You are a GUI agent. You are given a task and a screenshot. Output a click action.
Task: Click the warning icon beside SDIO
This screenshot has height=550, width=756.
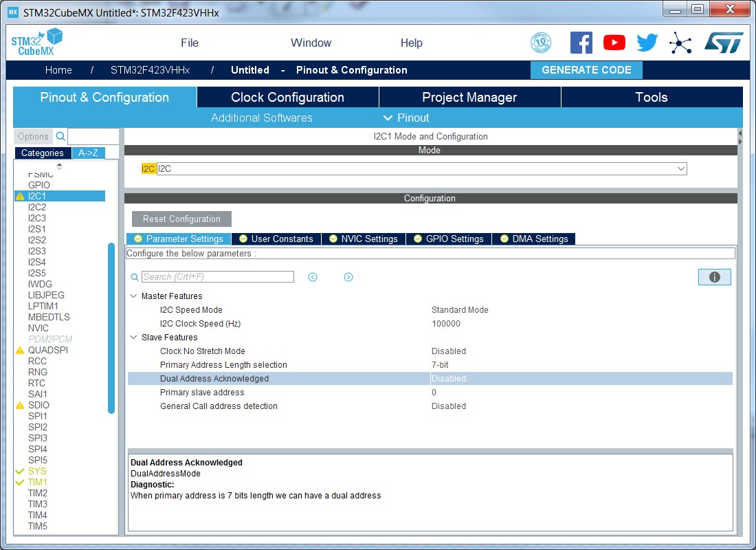point(20,405)
